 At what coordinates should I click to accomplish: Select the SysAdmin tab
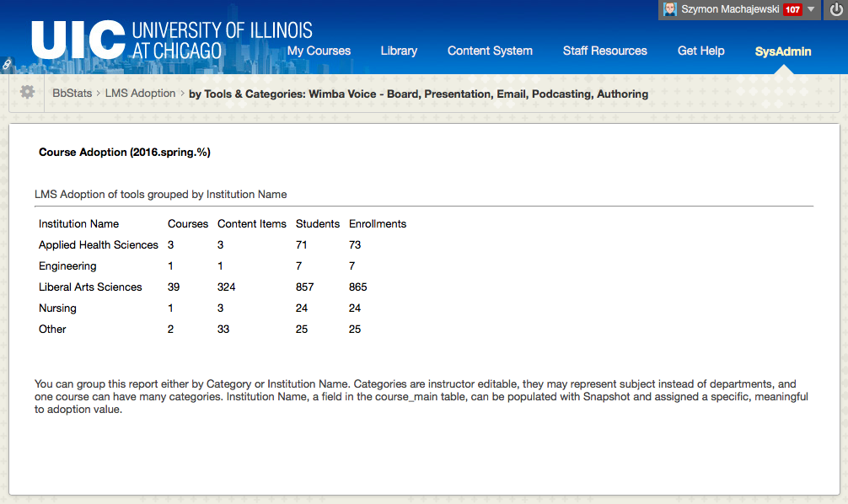(x=782, y=51)
